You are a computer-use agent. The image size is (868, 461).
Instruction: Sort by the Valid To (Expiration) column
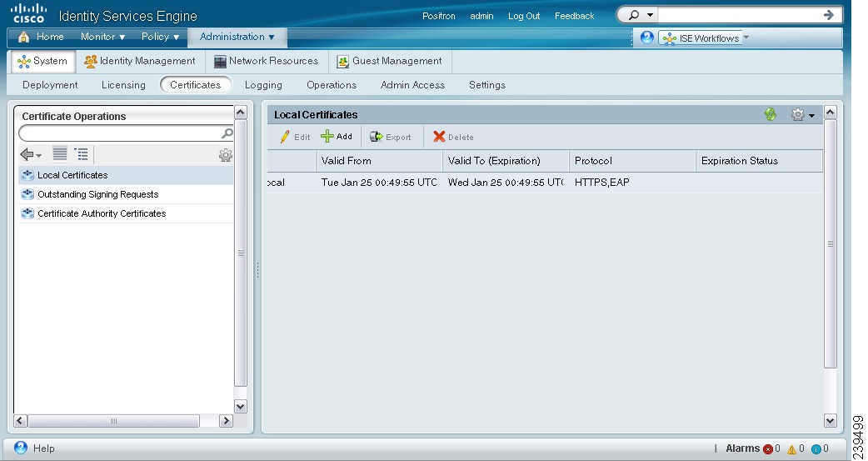506,161
